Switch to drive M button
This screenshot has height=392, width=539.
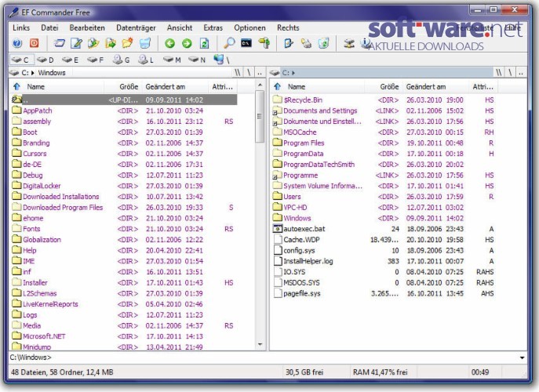click(172, 60)
